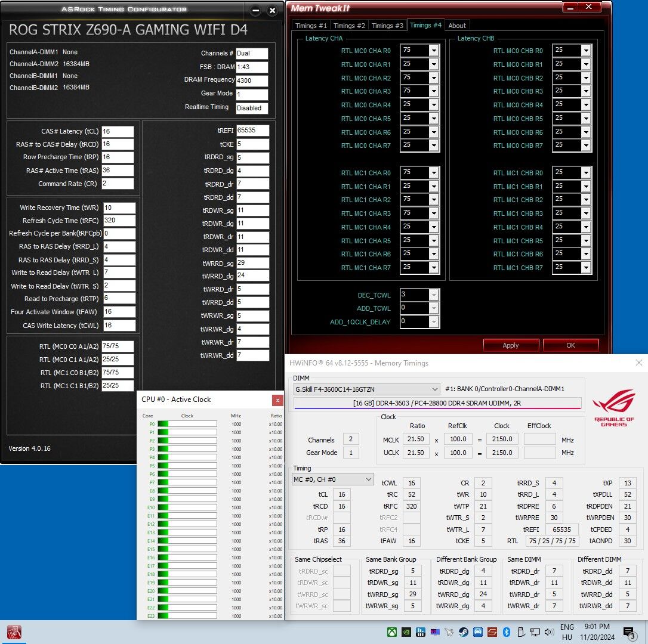The image size is (648, 644).
Task: Open the MC #0, CH #0 timing dropdown
Action: [333, 479]
